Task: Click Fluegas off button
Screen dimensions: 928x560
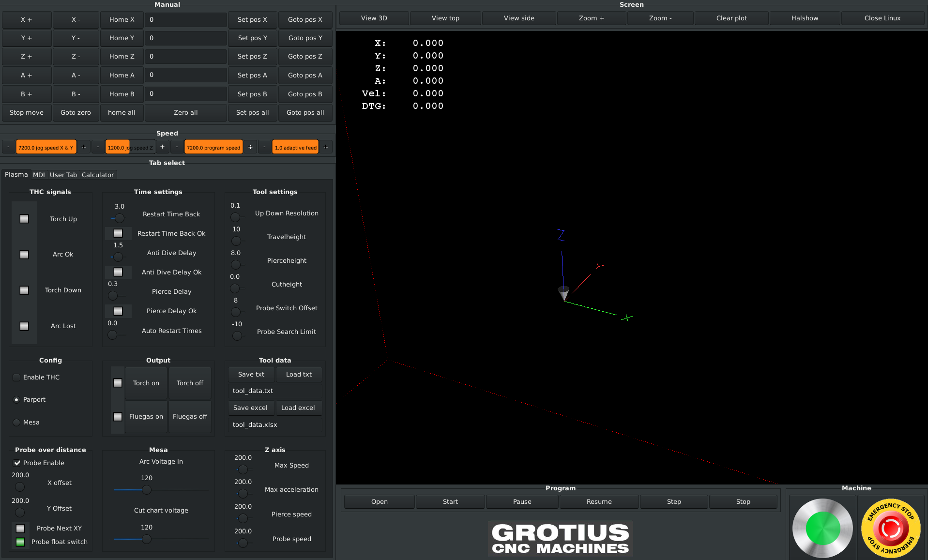Action: [190, 417]
